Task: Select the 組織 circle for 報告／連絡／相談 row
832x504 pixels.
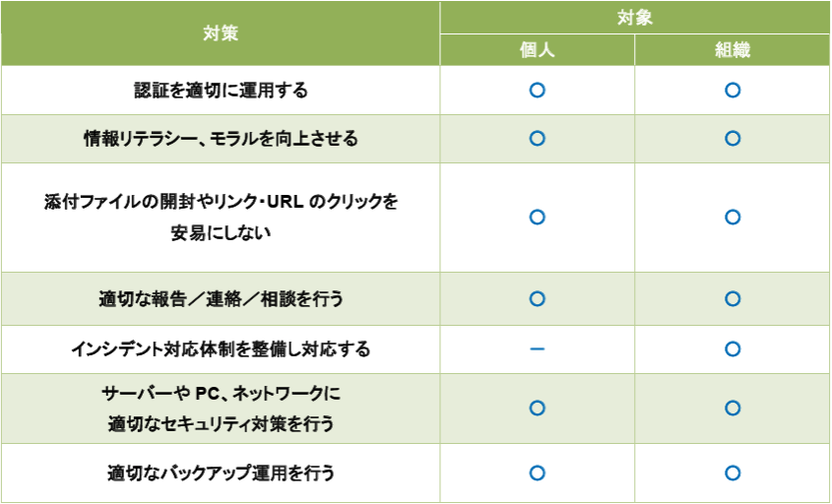Action: [x=733, y=298]
